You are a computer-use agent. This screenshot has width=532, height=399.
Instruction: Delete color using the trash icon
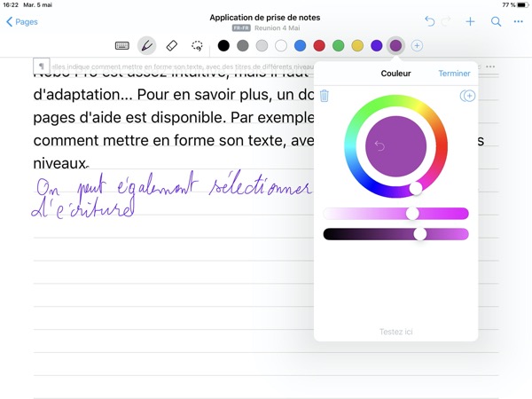325,96
